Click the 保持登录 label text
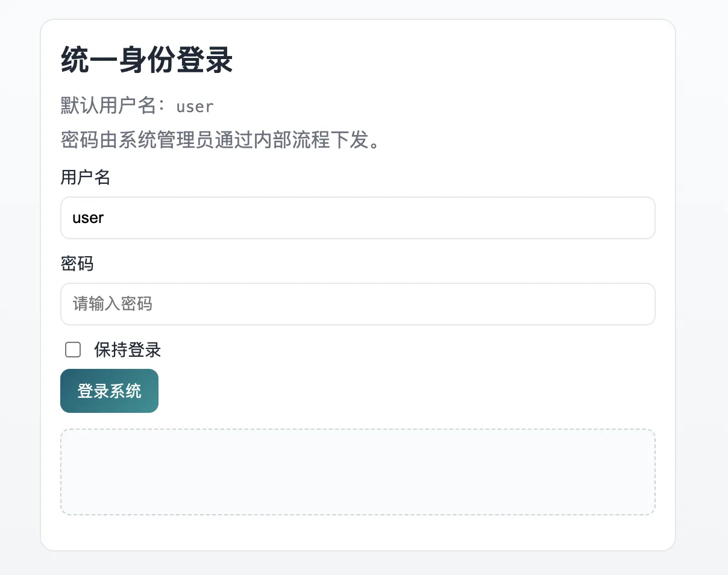 127,350
